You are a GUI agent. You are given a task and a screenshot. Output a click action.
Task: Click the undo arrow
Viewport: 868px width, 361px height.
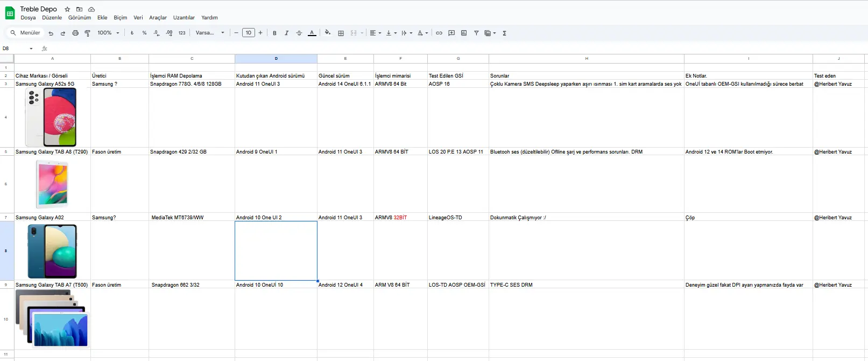[51, 33]
